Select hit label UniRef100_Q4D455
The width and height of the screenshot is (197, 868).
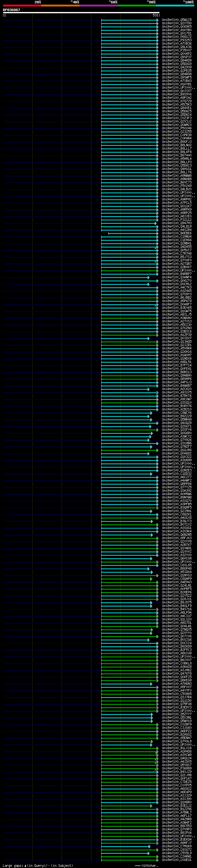(177, 247)
